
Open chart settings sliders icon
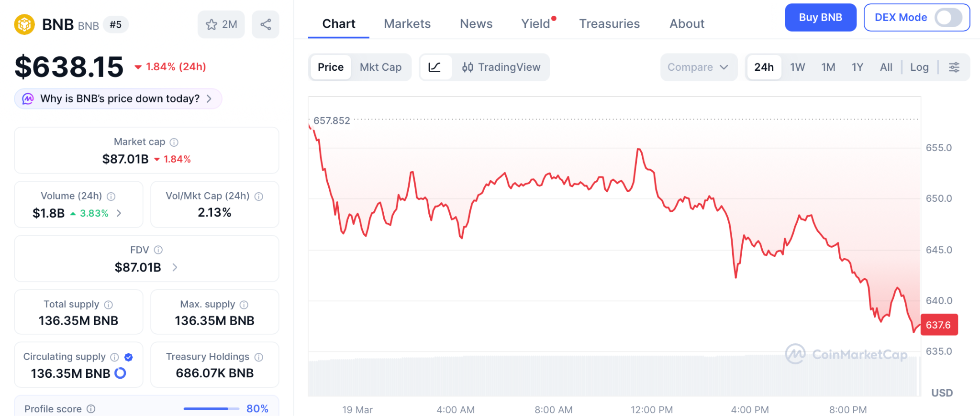click(954, 67)
